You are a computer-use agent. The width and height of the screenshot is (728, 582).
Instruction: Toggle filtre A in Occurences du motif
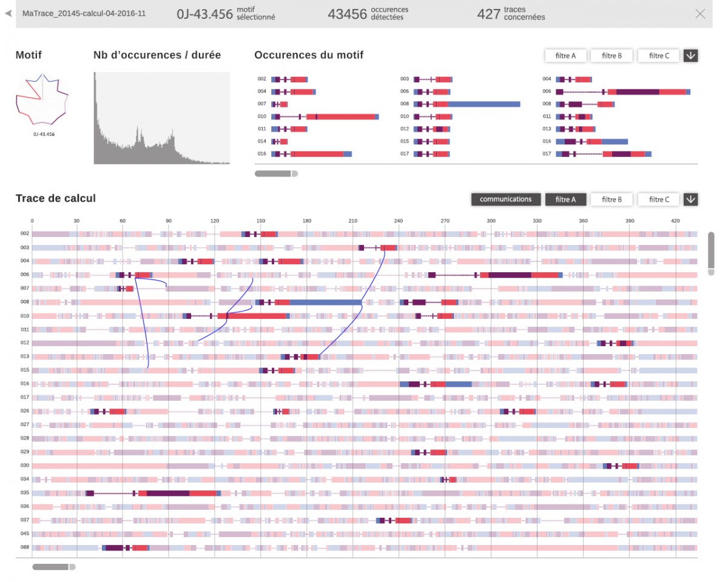pyautogui.click(x=565, y=56)
